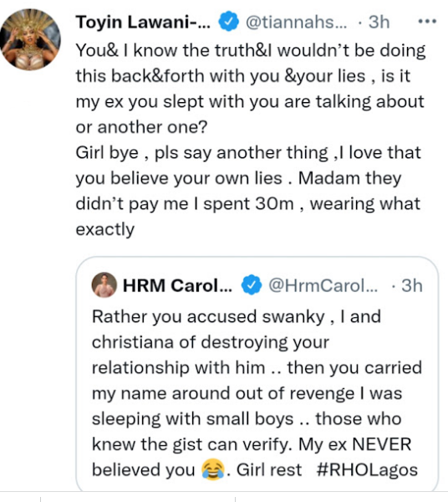The height and width of the screenshot is (502, 448).
Task: Visit the @tiannahs handle link
Action: (x=296, y=23)
